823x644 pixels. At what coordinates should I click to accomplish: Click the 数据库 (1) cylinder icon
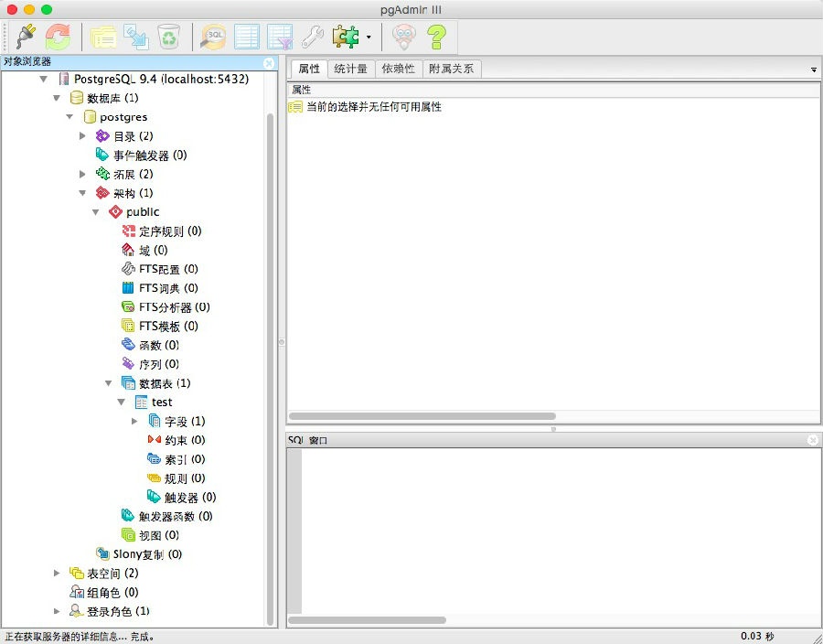[x=76, y=98]
